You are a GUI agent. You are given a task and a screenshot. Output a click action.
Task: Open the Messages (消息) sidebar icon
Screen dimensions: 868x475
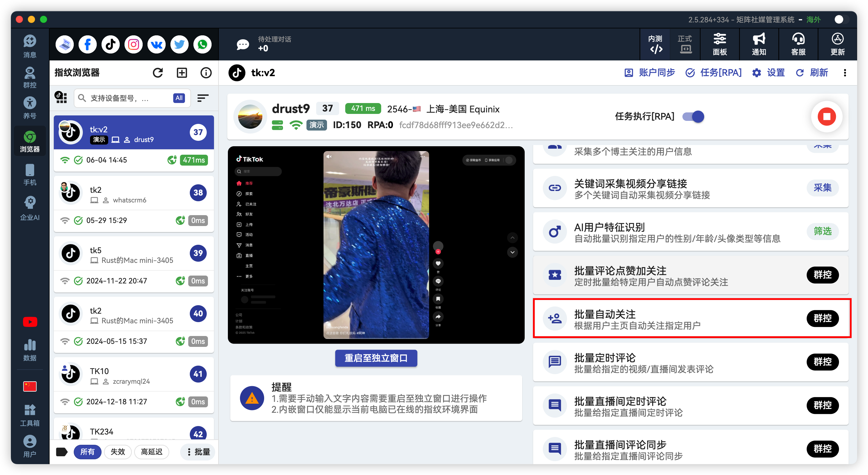click(x=30, y=46)
